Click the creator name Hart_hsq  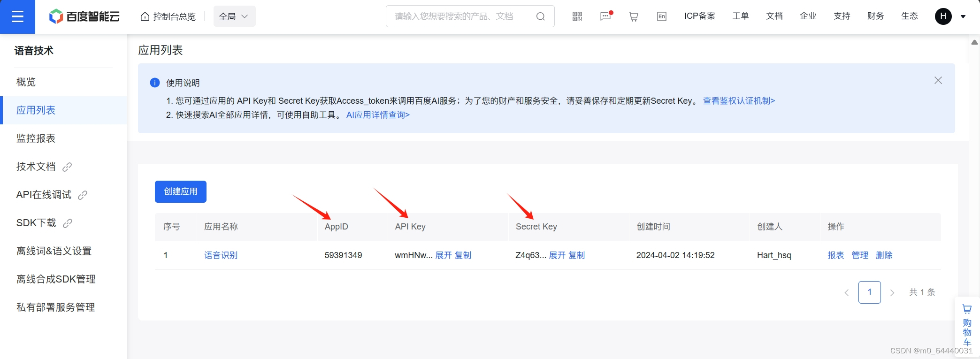[774, 255]
